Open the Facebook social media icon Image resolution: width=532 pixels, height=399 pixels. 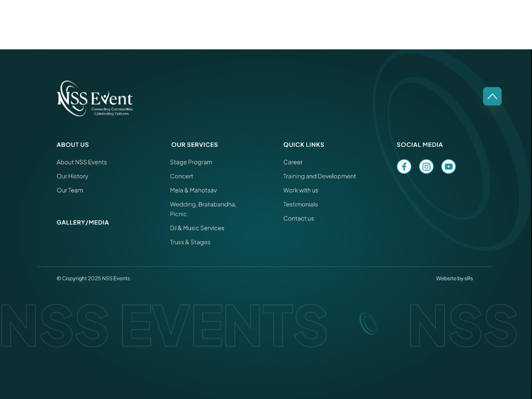[x=404, y=167]
